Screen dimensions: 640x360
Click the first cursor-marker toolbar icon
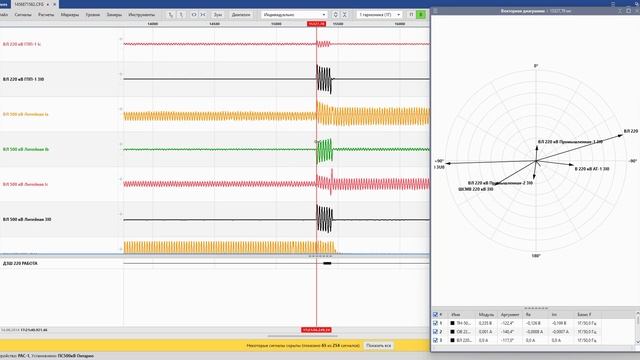coord(171,15)
